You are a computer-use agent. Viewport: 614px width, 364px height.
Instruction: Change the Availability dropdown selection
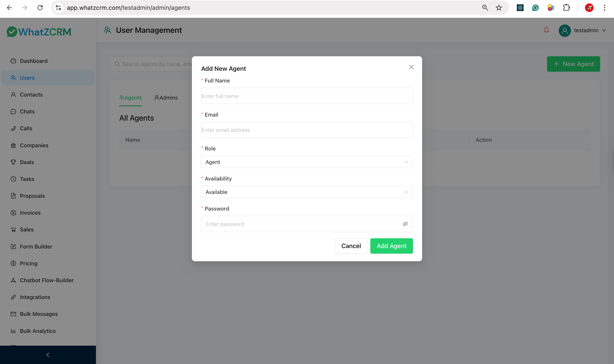pos(307,192)
